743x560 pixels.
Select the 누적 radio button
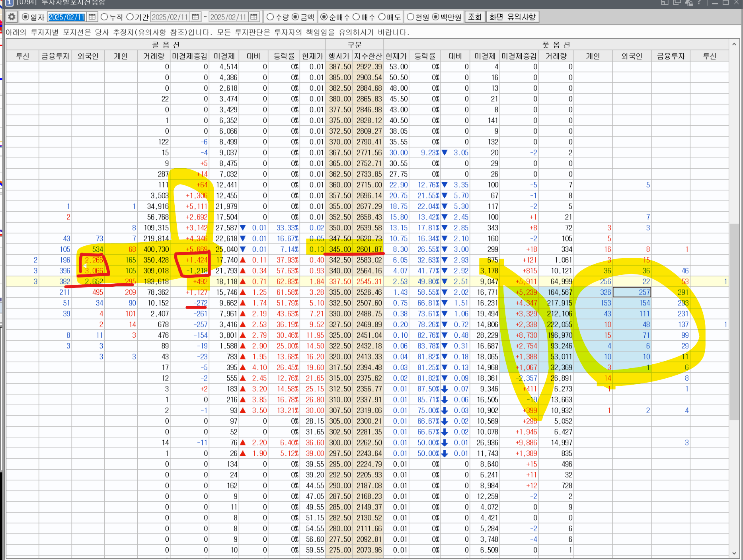[x=105, y=17]
